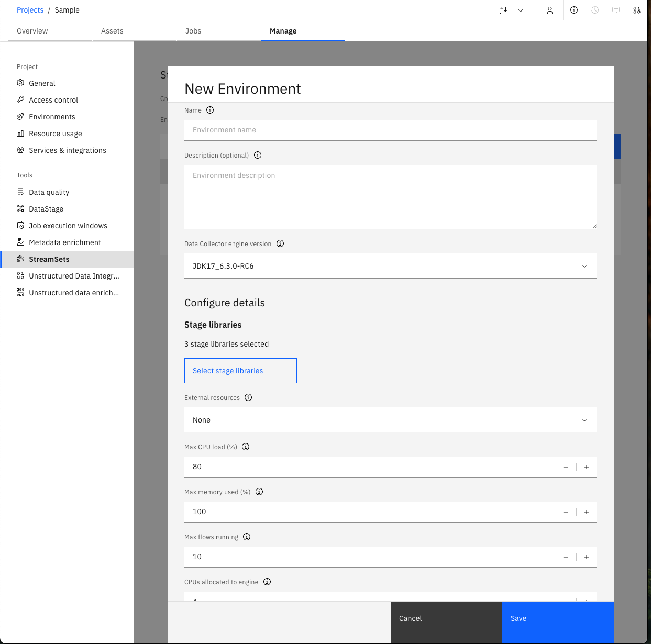The width and height of the screenshot is (651, 644).
Task: Expand the chevron next to import/export icon
Action: pos(521,10)
